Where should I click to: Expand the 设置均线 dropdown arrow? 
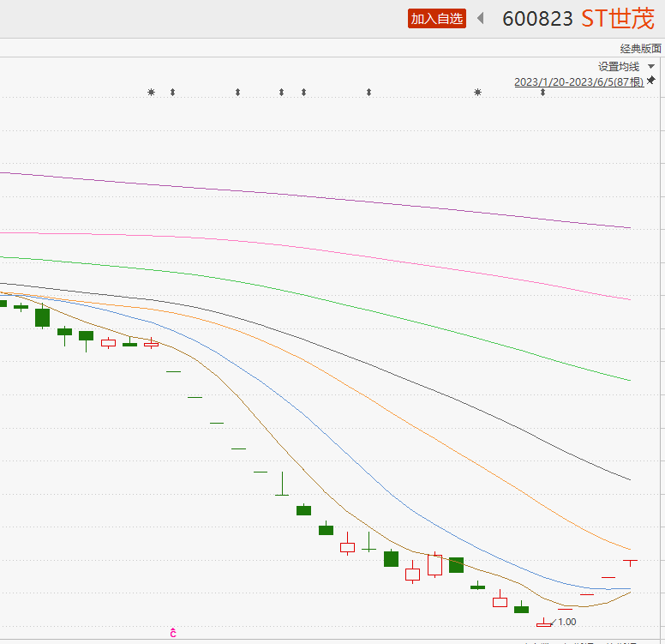click(651, 67)
